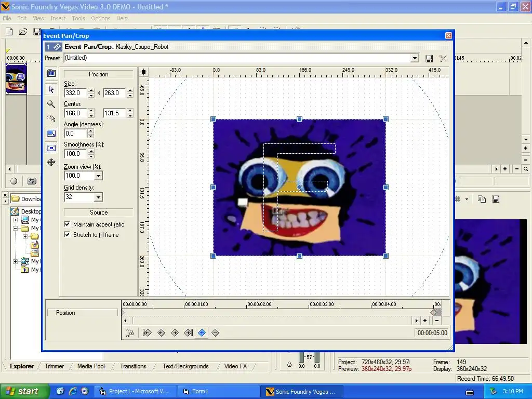Screen dimensions: 532x399
Task: Go to the previous keyframe
Action: coord(161,333)
